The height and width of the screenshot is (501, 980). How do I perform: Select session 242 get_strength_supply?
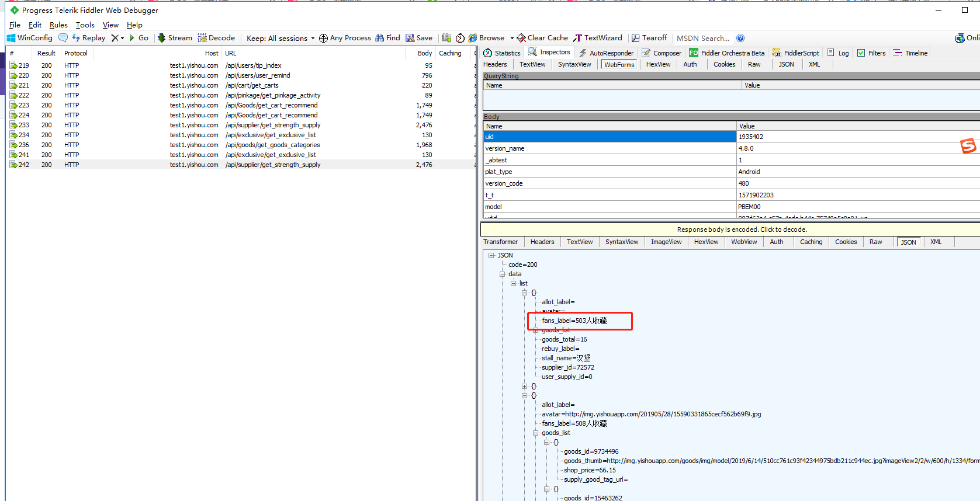click(241, 165)
